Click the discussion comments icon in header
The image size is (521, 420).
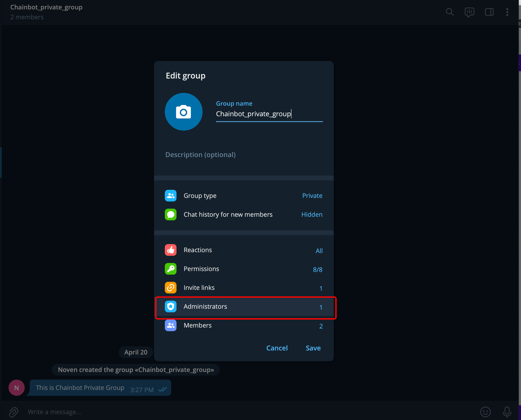(x=469, y=12)
